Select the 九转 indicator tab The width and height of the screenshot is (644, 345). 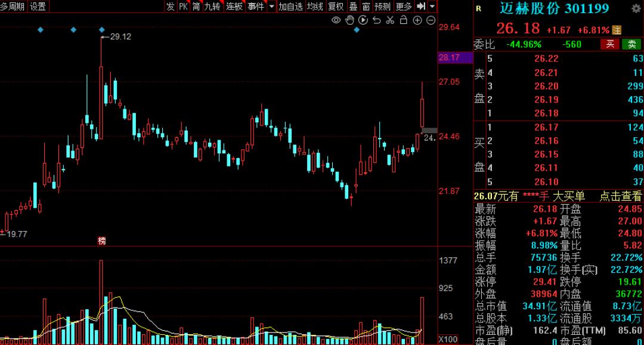pyautogui.click(x=212, y=7)
